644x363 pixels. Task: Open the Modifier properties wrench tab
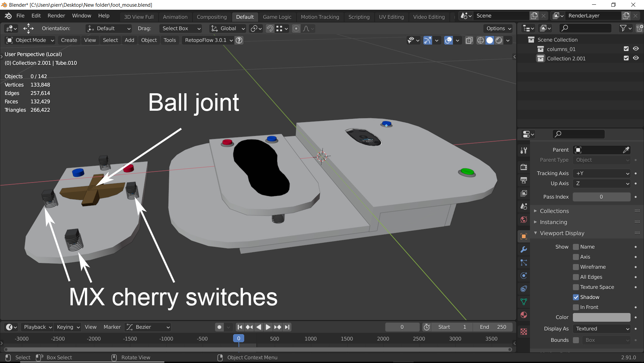tap(524, 250)
